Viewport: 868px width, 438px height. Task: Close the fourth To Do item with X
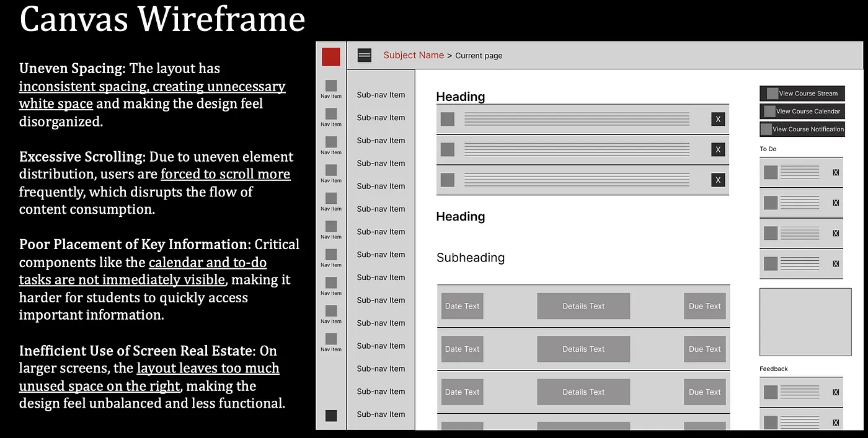click(836, 263)
